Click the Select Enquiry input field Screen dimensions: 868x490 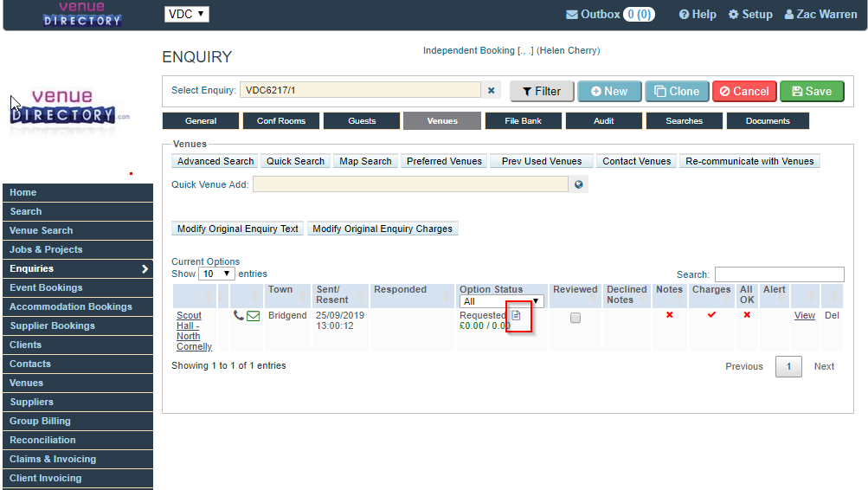click(x=360, y=90)
